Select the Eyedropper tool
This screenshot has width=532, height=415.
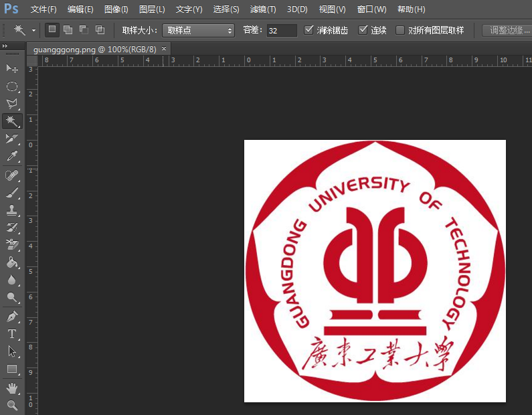pyautogui.click(x=12, y=156)
